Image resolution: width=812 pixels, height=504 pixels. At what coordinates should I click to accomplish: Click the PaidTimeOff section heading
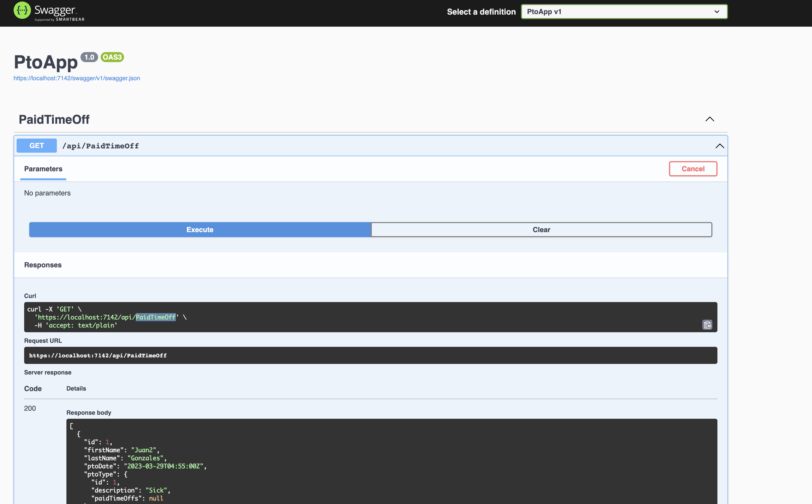pyautogui.click(x=54, y=119)
